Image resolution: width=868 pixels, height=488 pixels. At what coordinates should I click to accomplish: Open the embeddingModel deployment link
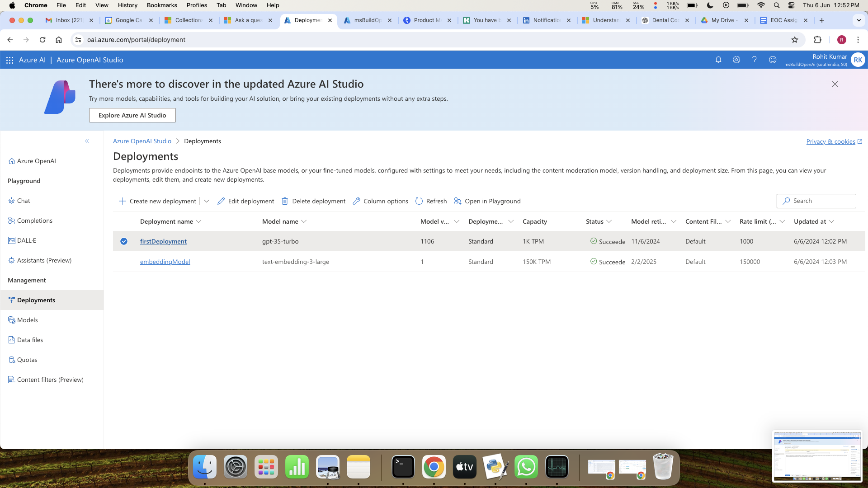pos(165,262)
